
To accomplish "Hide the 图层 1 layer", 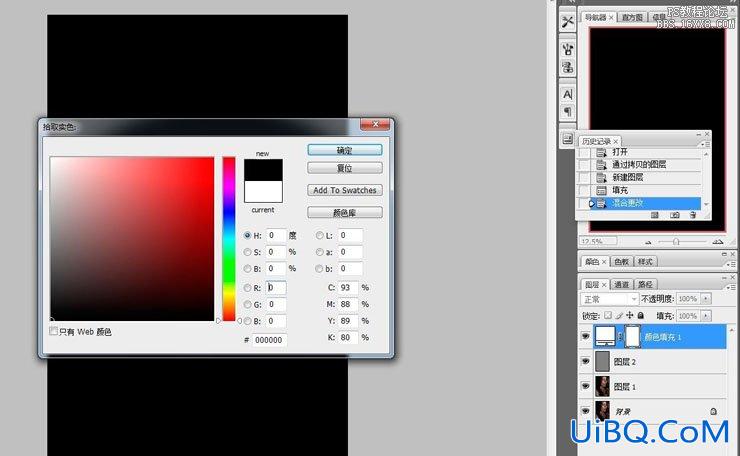I will point(586,386).
